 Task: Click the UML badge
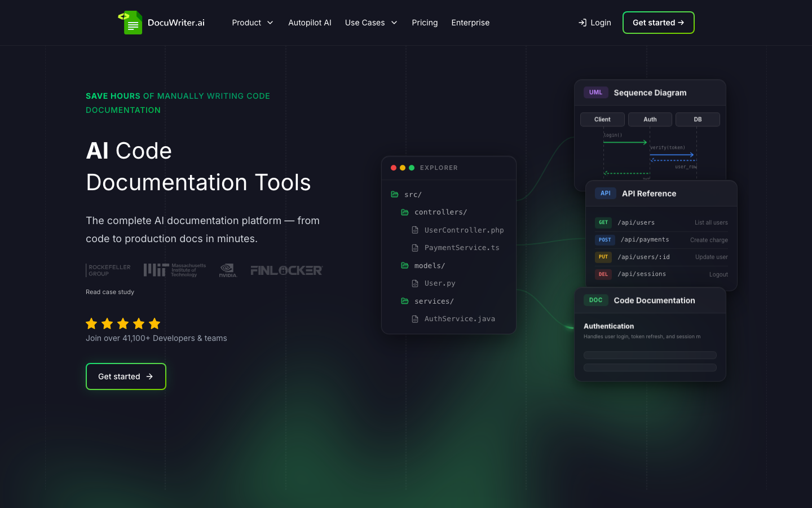(x=596, y=93)
